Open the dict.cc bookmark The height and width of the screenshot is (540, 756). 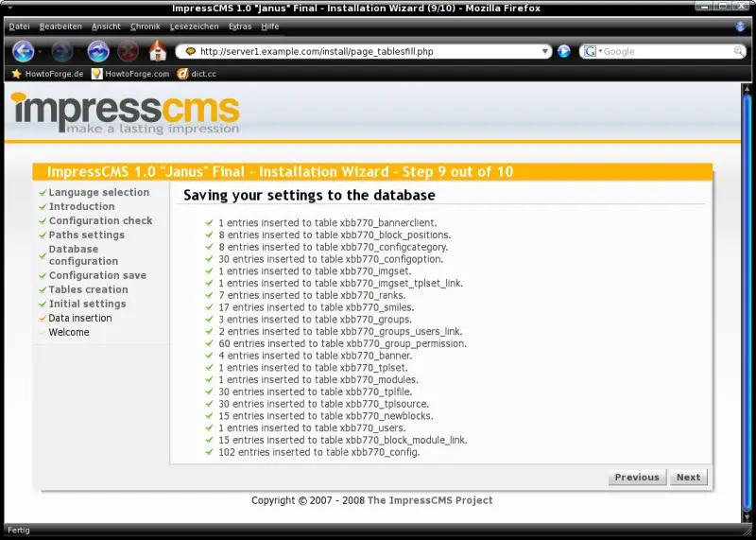197,74
